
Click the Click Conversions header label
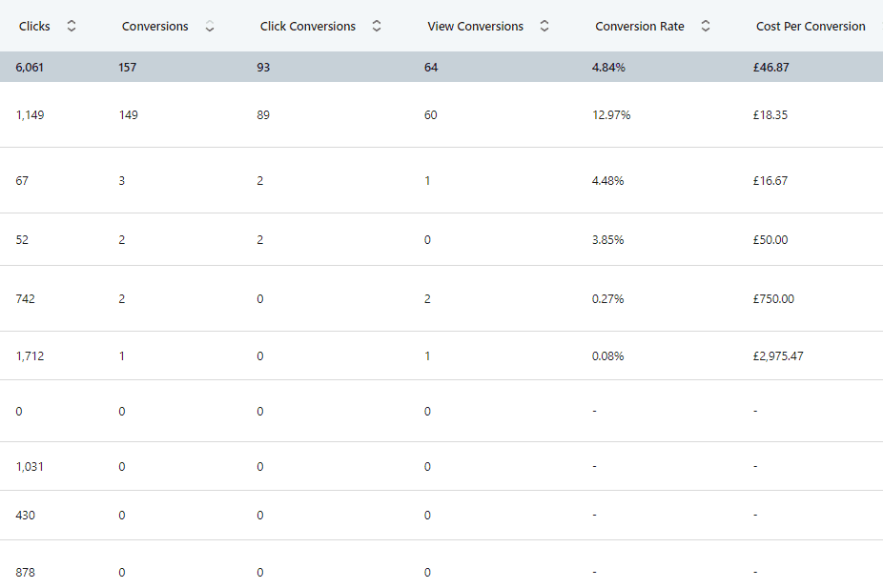tap(307, 27)
